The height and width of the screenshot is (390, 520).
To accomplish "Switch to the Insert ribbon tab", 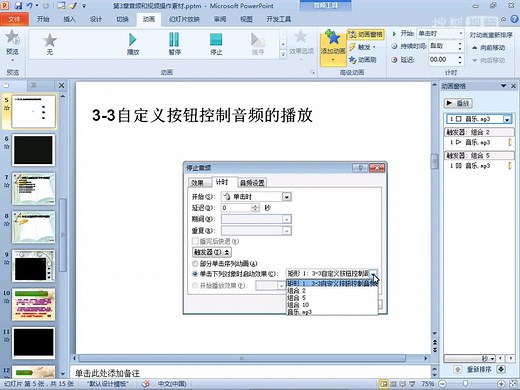I will (69, 19).
